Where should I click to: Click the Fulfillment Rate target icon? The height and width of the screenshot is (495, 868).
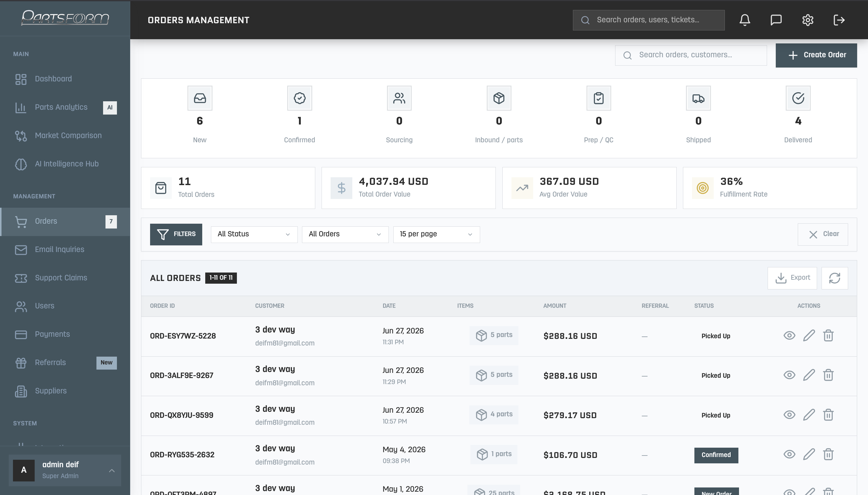[703, 188]
